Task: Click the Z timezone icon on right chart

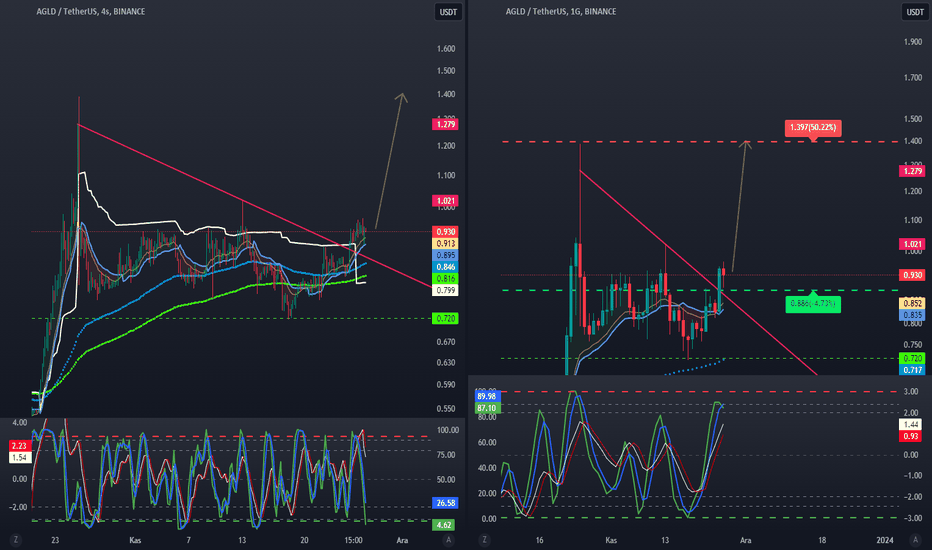Action: click(484, 540)
